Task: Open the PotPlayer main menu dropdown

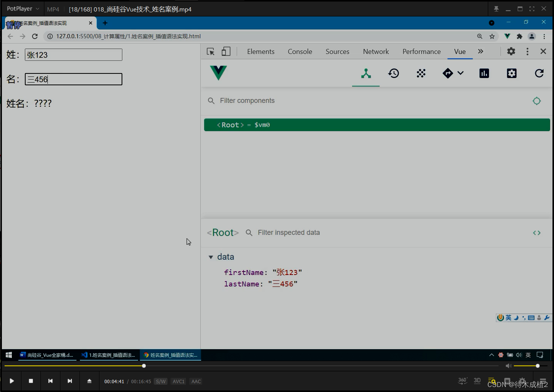Action: tap(23, 8)
